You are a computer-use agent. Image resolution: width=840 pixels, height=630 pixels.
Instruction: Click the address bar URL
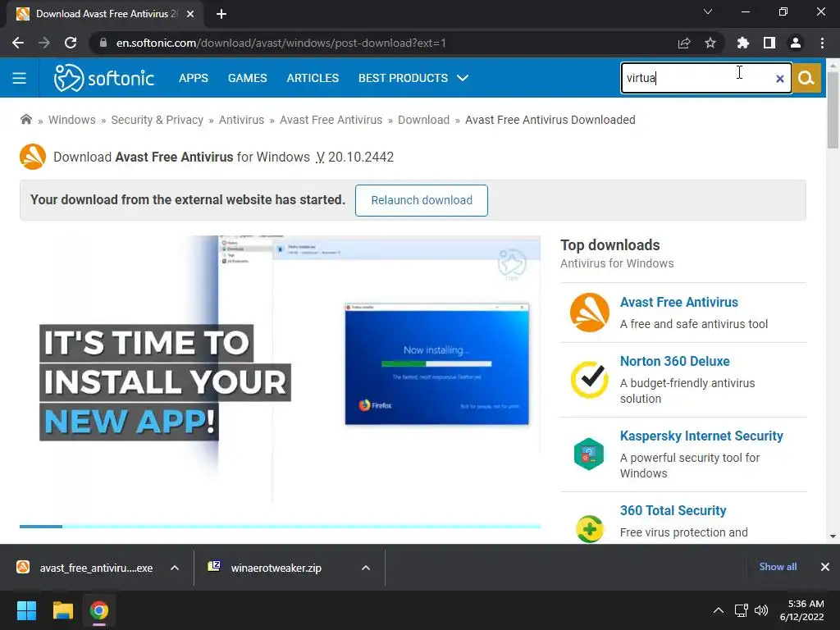(281, 43)
